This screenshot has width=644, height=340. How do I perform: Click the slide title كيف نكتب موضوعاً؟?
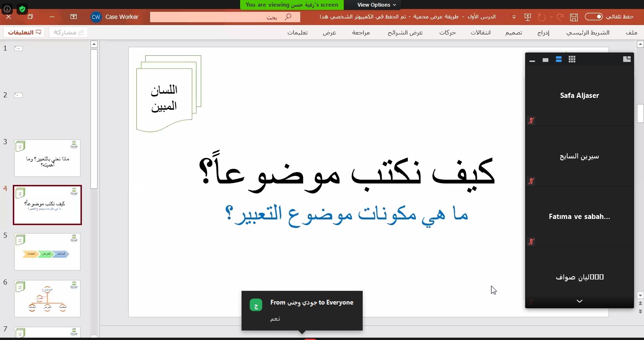tap(347, 171)
